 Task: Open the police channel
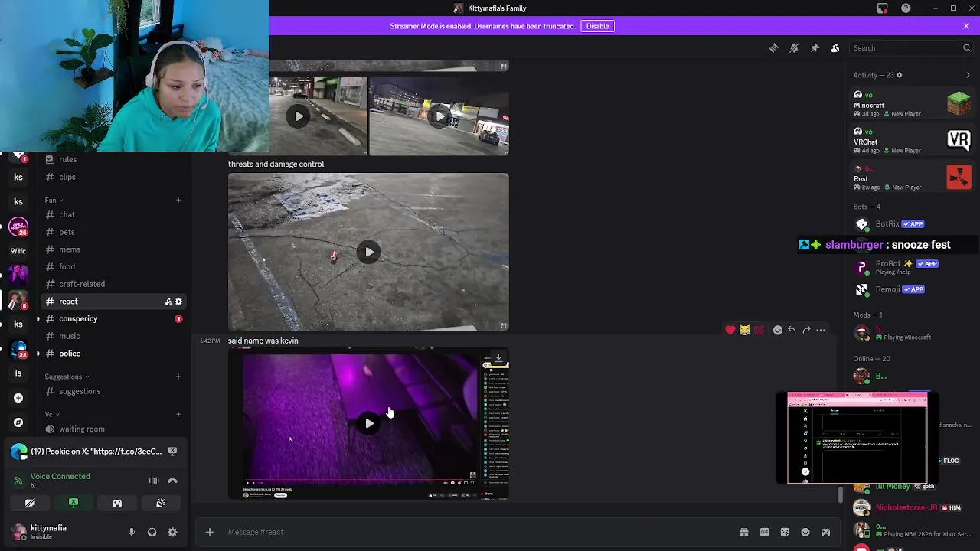pyautogui.click(x=113, y=354)
